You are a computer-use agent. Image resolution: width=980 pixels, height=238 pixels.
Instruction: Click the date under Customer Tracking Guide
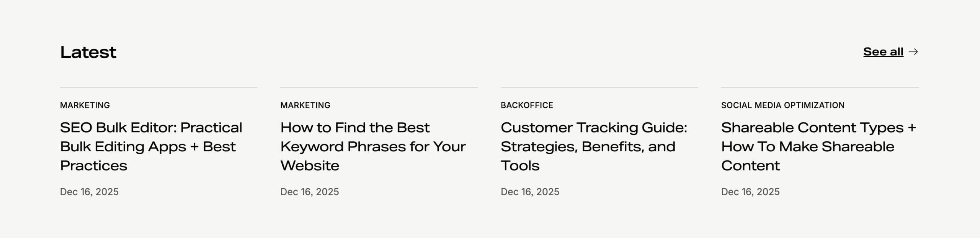(x=530, y=192)
